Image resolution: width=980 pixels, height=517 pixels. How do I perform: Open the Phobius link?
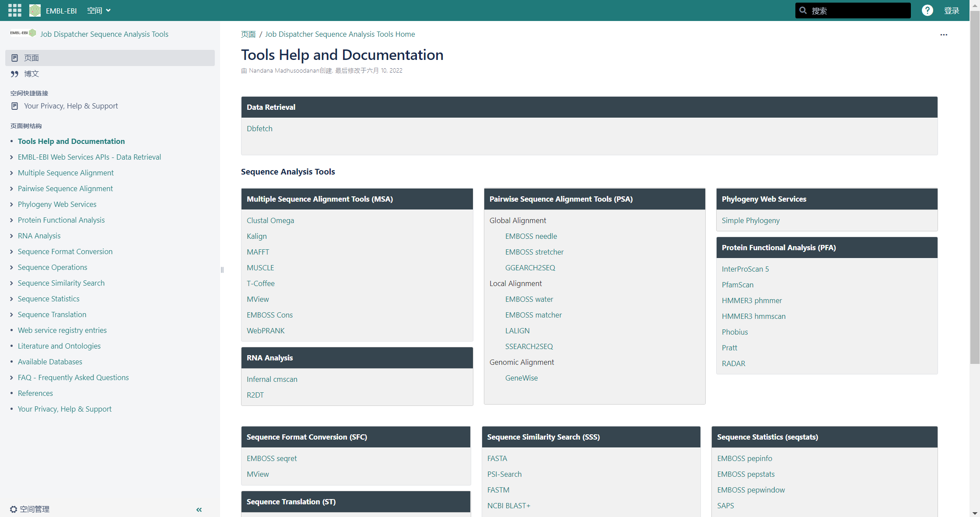735,332
